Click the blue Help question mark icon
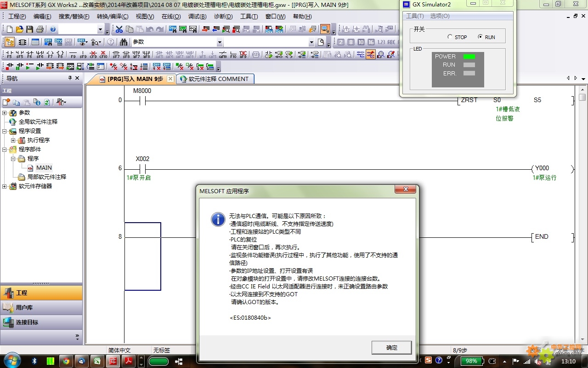The width and height of the screenshot is (588, 368). (53, 29)
